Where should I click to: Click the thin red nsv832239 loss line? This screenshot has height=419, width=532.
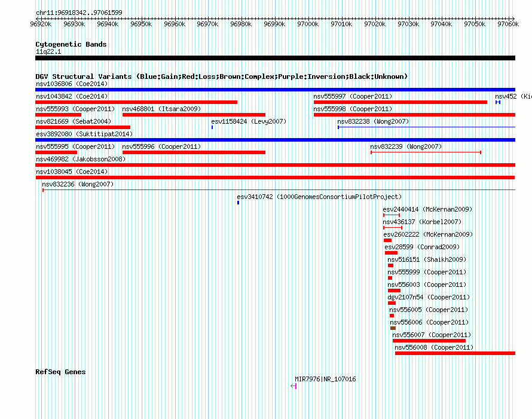click(x=426, y=152)
